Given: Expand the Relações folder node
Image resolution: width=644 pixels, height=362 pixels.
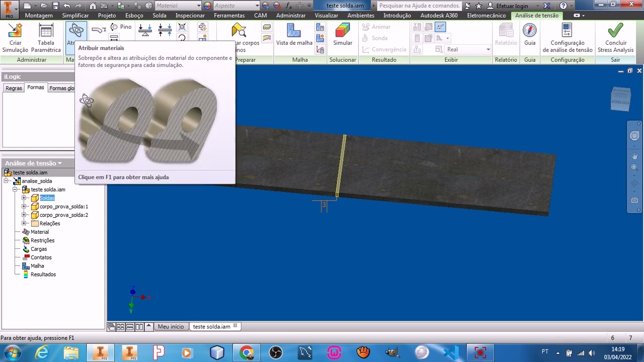Looking at the screenshot, I should click(24, 223).
